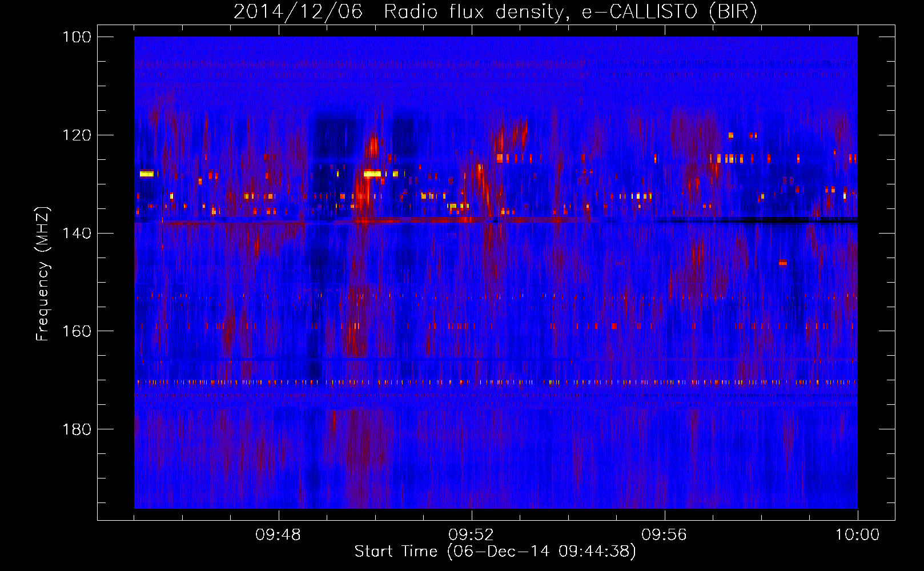Click the 09:48 time tick label
The height and width of the screenshot is (571, 924).
(278, 535)
